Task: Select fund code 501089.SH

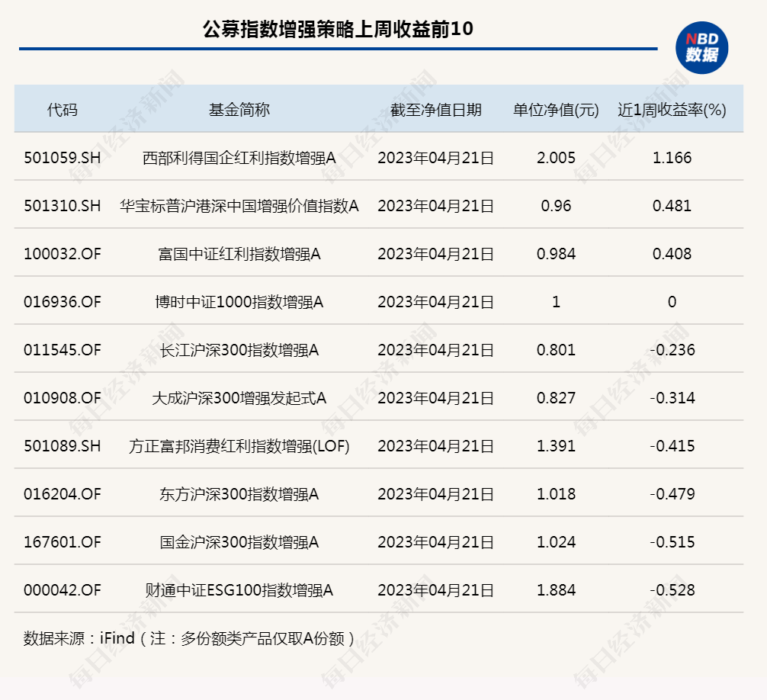Action: [x=63, y=445]
